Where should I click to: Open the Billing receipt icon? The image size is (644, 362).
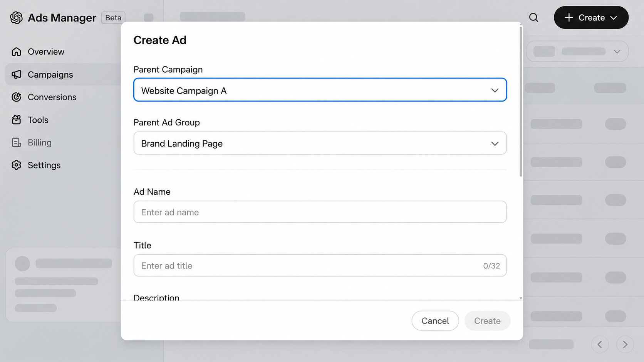[16, 142]
